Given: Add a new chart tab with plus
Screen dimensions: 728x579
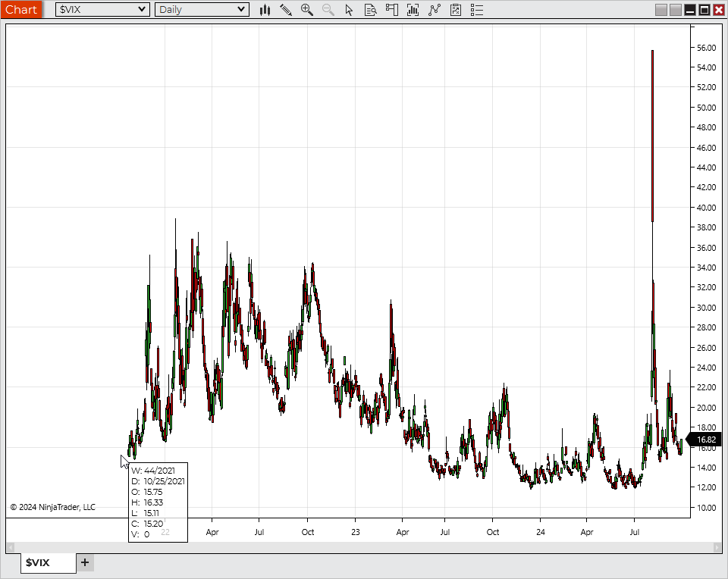Looking at the screenshot, I should pyautogui.click(x=85, y=562).
